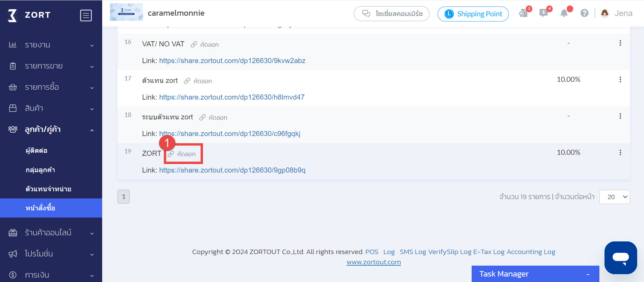Open link ending c96fgqkj

(230, 134)
